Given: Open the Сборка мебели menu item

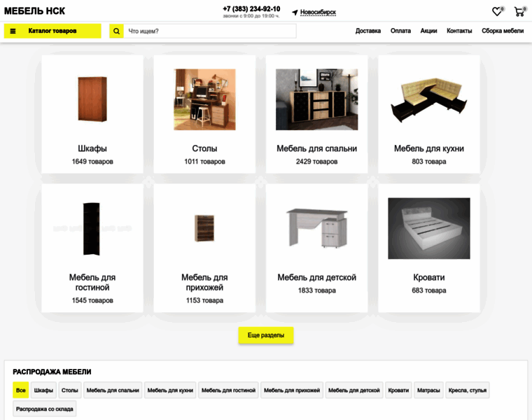Looking at the screenshot, I should [x=503, y=31].
